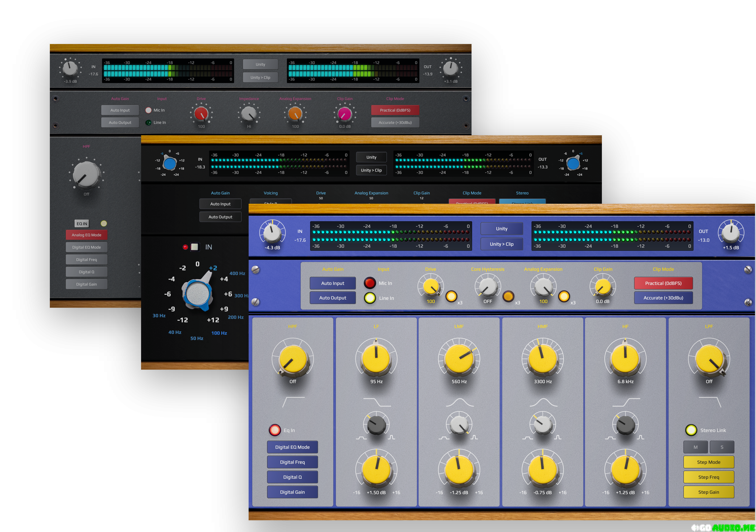Viewport: 756px width, 532px height.
Task: Enable Auto Input in blue front plugin
Action: pos(333,283)
